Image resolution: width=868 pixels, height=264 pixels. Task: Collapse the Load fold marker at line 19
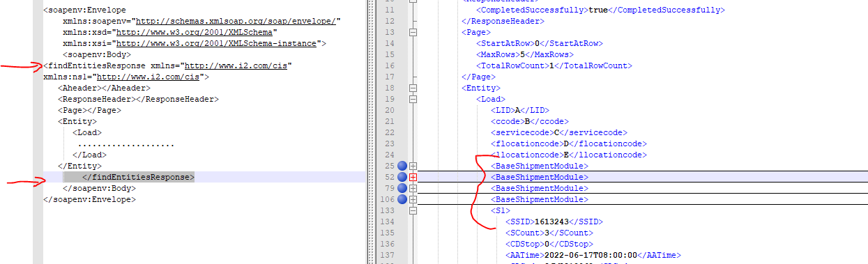(413, 99)
